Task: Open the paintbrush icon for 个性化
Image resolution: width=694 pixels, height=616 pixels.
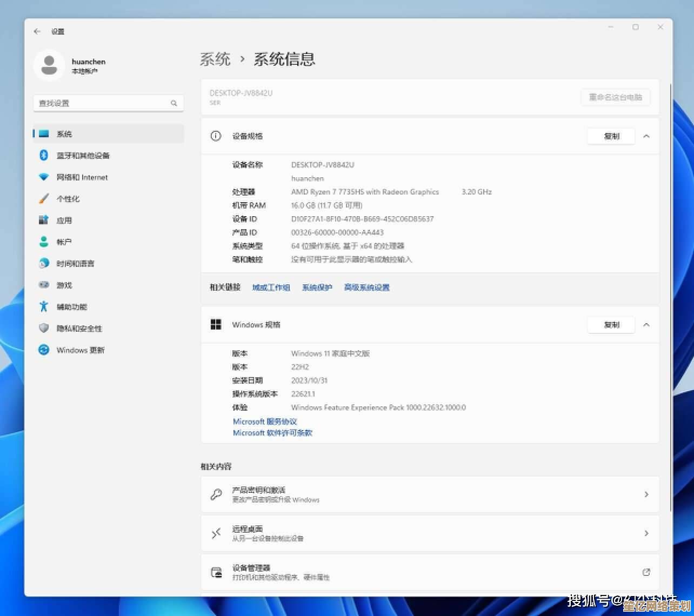Action: tap(44, 198)
